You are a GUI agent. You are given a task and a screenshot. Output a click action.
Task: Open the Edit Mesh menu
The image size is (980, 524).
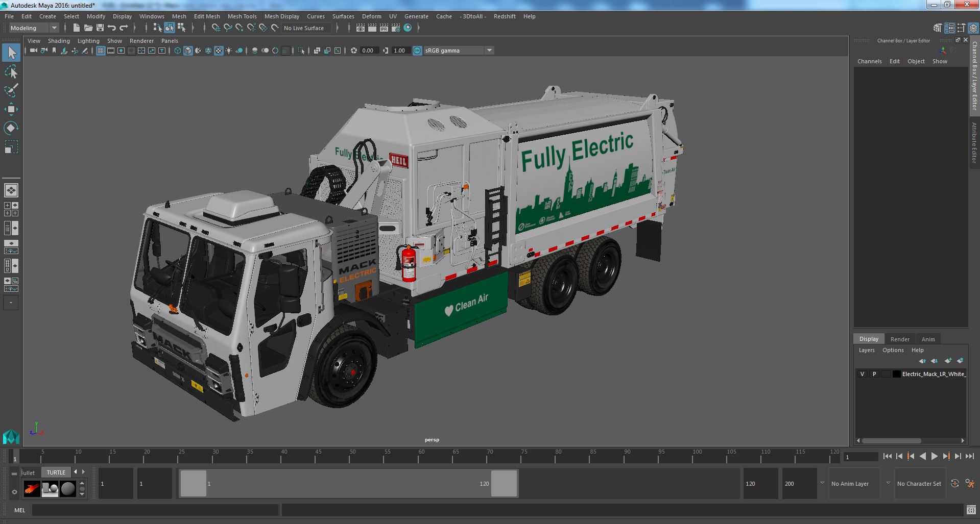(207, 16)
